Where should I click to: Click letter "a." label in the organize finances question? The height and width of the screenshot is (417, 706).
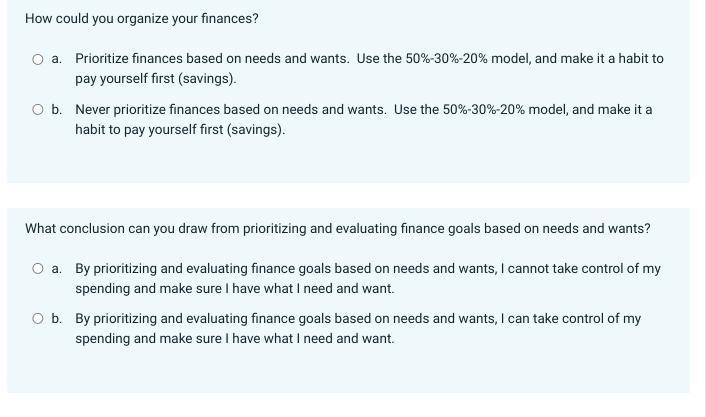click(56, 59)
